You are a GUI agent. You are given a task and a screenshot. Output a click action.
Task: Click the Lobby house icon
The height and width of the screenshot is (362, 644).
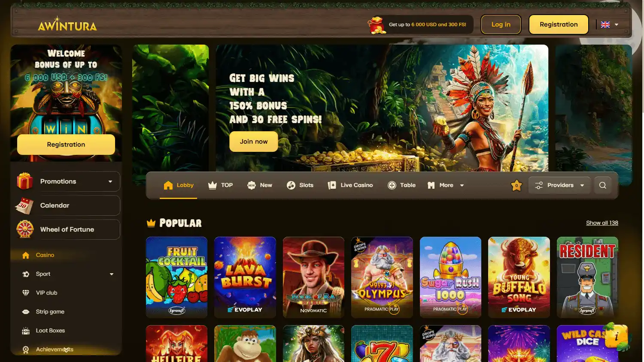tap(168, 185)
